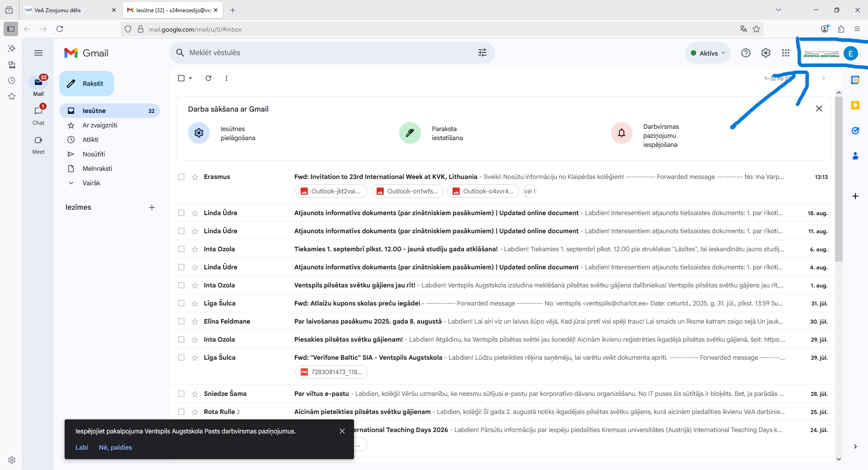Click Nē, paldies in notification prompt

click(x=115, y=447)
